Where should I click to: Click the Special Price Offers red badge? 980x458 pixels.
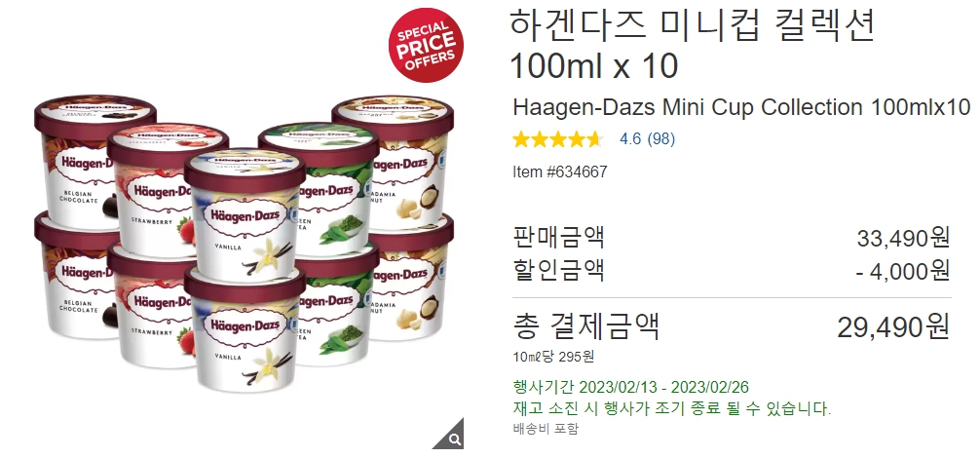coord(427,45)
